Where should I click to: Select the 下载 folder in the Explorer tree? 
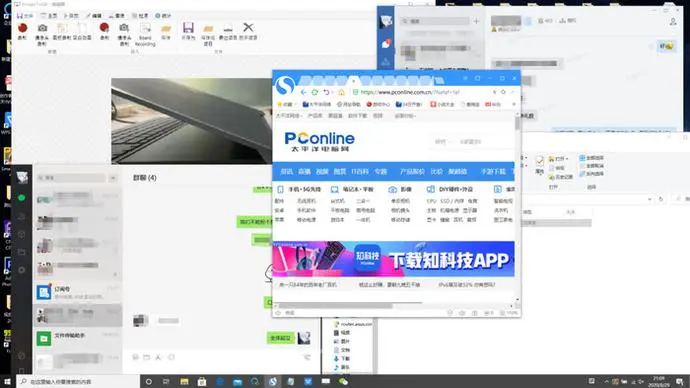[341, 359]
